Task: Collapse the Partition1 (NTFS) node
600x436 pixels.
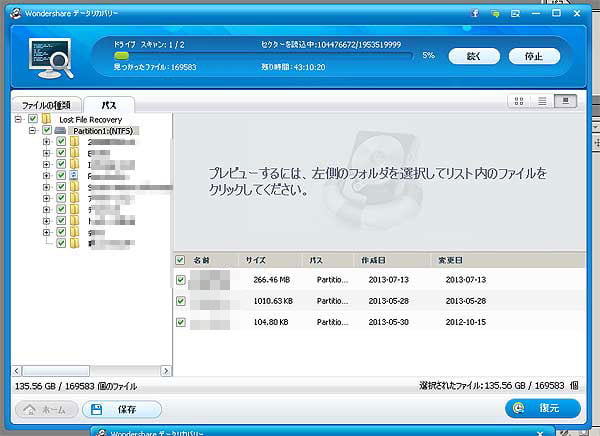Action: [x=33, y=130]
